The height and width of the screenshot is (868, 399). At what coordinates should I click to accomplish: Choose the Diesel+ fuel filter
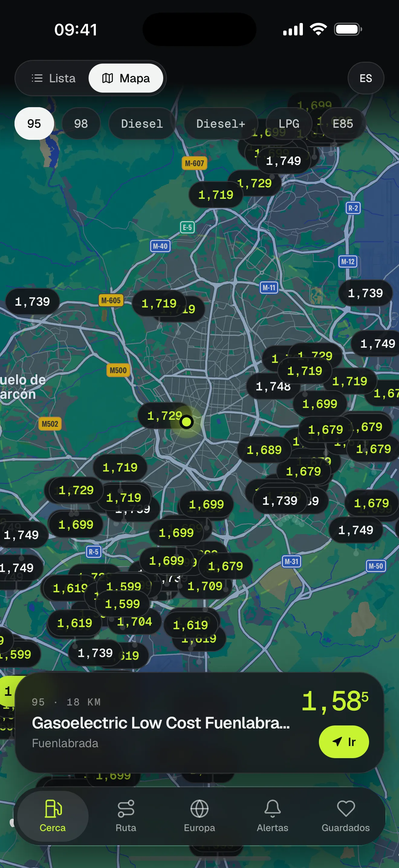[x=221, y=123]
